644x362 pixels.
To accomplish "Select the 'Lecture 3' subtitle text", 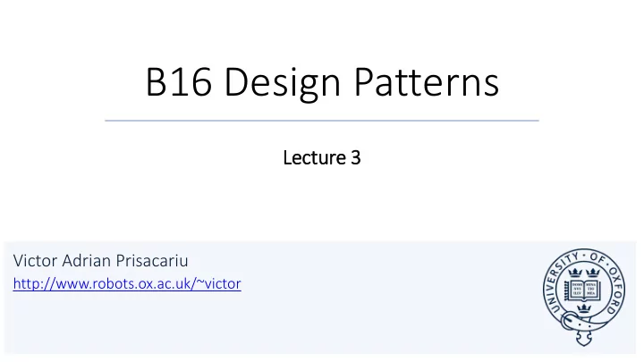I will coord(322,157).
